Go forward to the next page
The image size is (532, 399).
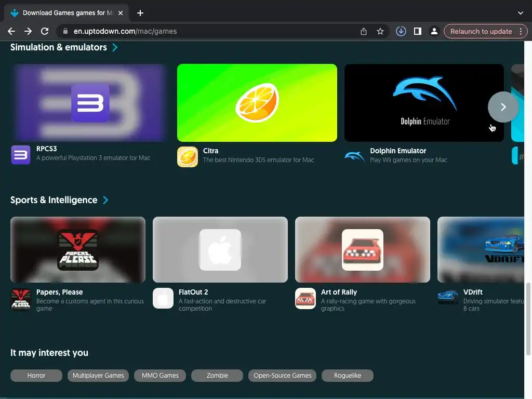28,31
